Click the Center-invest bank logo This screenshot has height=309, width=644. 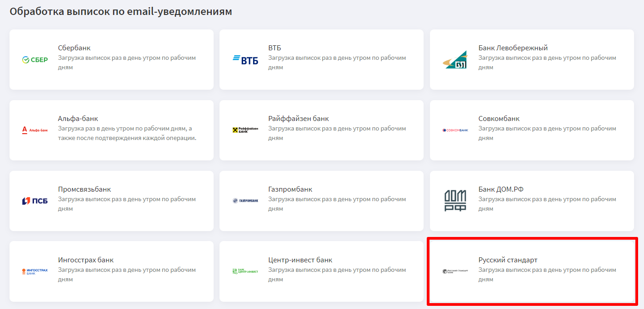(245, 271)
